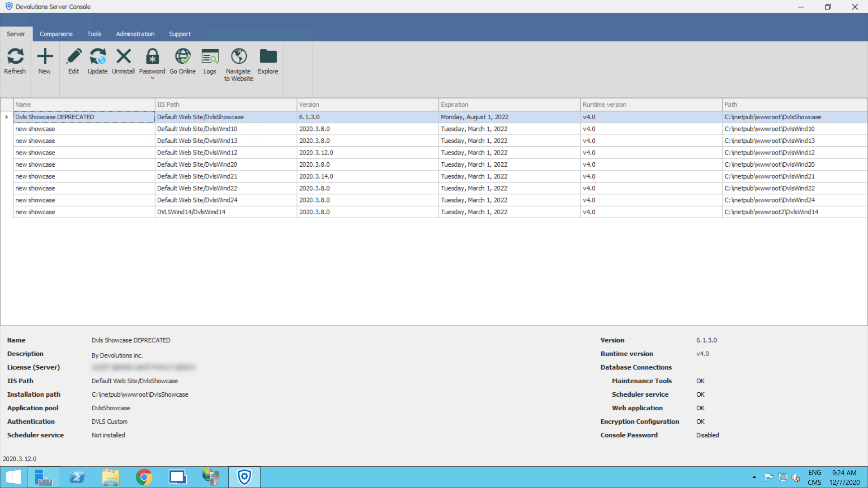The height and width of the screenshot is (488, 868).
Task: Click the Explore folder icon
Action: tap(268, 57)
